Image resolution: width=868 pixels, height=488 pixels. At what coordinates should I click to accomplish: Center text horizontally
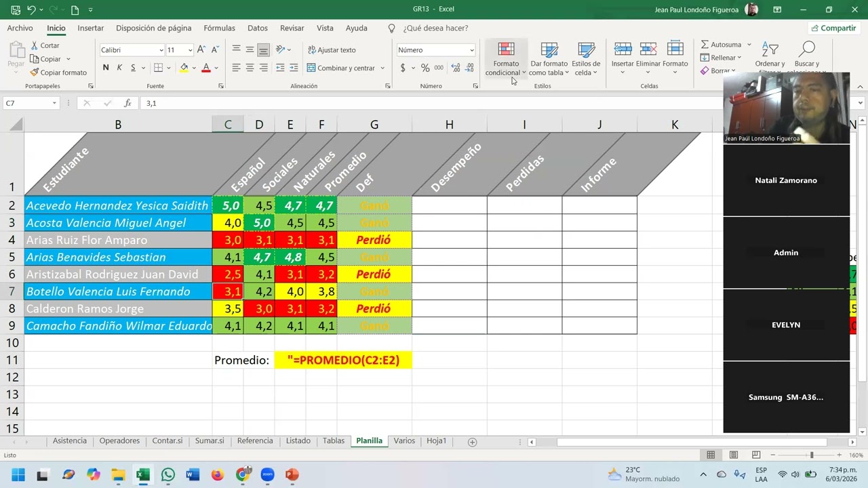tap(250, 68)
